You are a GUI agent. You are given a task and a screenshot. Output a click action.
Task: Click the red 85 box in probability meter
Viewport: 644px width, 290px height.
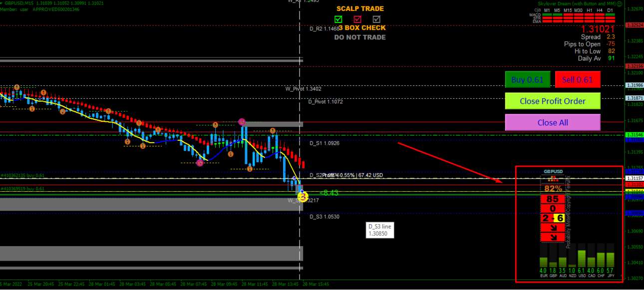pos(553,199)
